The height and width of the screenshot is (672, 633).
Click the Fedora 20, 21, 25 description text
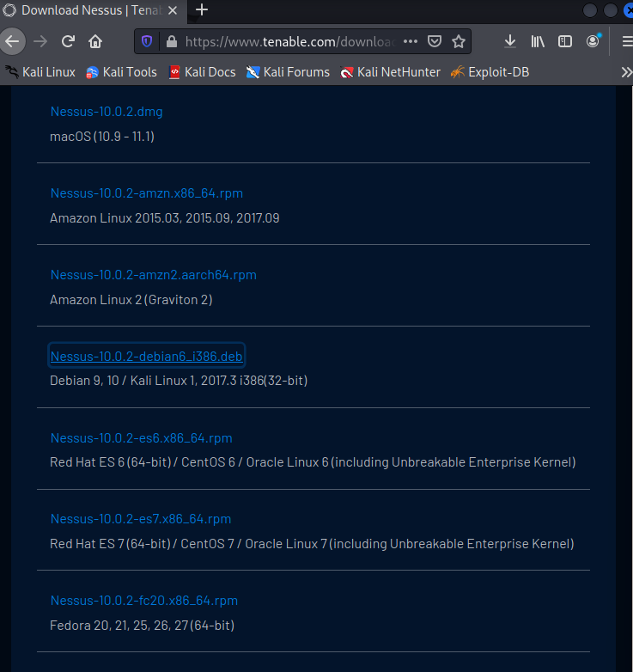143,626
